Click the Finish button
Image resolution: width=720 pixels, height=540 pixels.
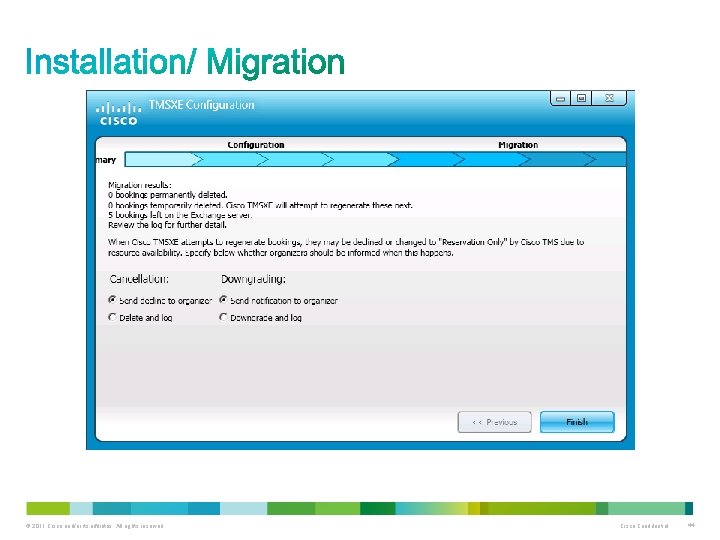pos(577,422)
